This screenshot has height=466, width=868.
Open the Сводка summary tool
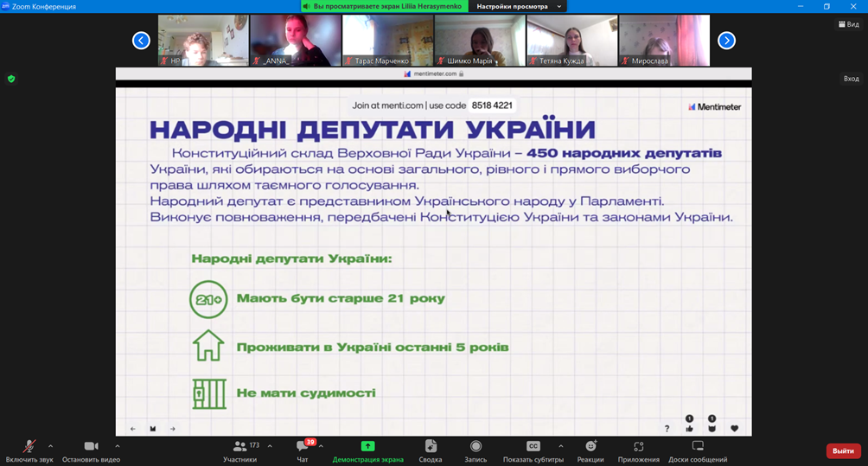[x=431, y=450]
